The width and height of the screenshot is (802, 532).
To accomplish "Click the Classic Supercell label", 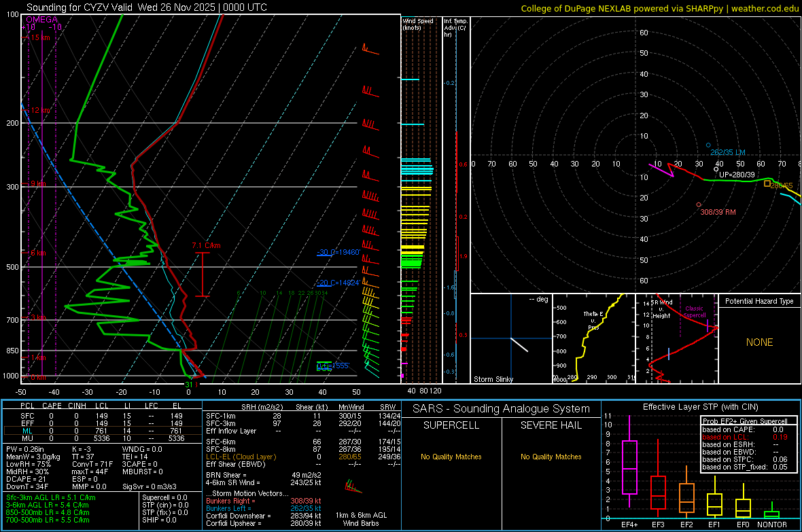I will 694,312.
